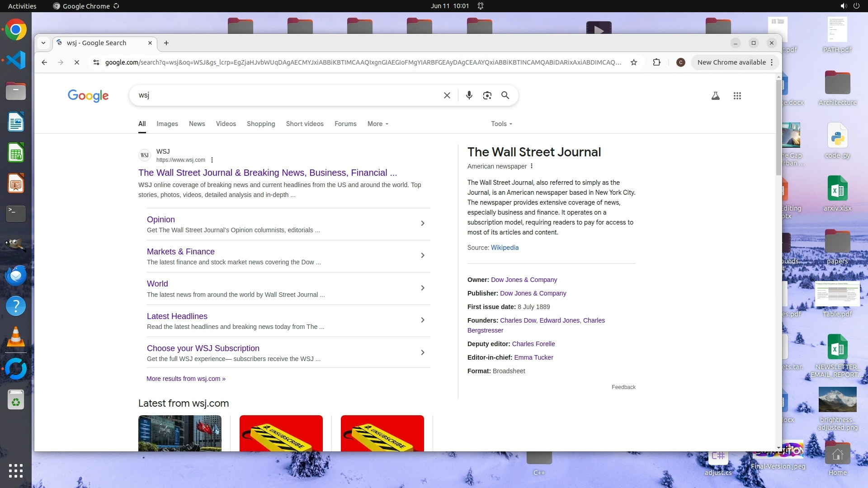Launch Thunderbird from the dock
868x488 pixels.
point(16,275)
